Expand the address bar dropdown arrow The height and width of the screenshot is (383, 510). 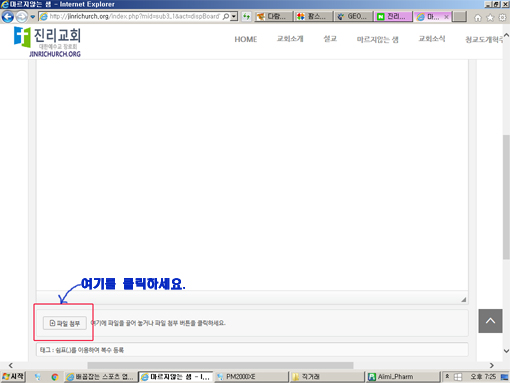(x=234, y=16)
